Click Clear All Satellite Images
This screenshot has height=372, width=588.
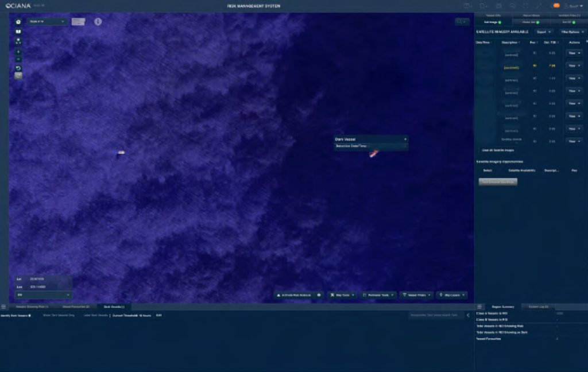[498, 150]
